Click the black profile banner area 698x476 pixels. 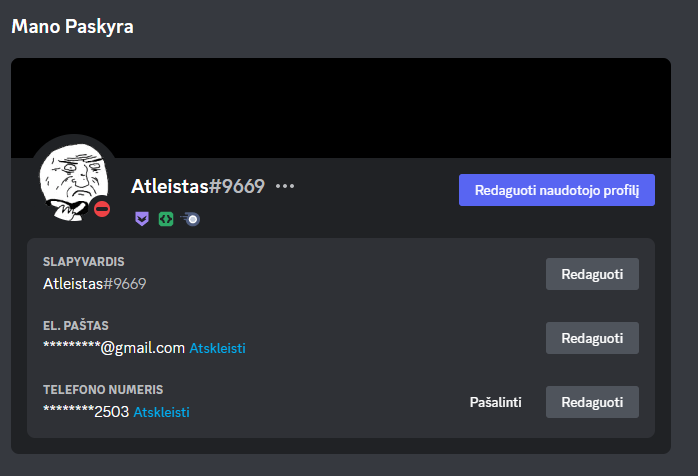tap(341, 108)
